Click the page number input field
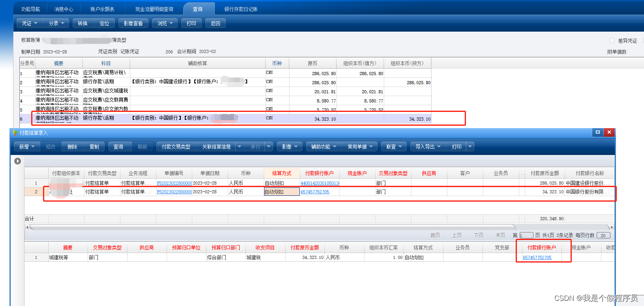The width and height of the screenshot is (644, 306). coord(526,235)
